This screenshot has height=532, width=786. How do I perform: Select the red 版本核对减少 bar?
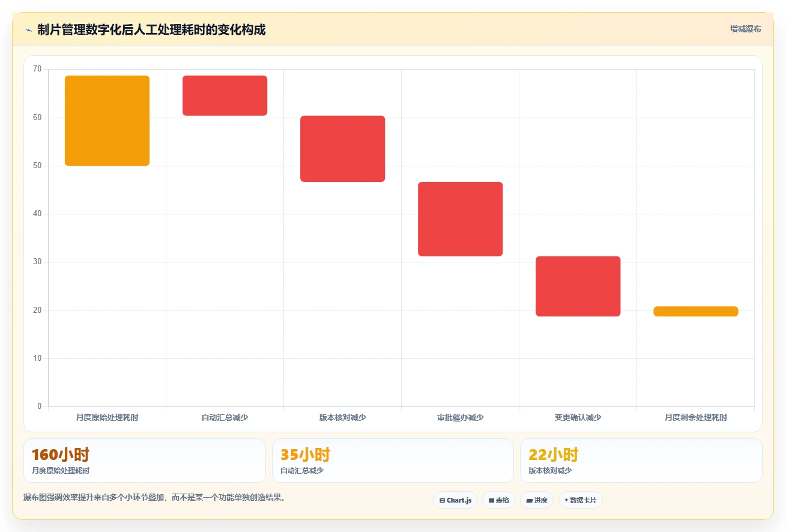pos(342,149)
